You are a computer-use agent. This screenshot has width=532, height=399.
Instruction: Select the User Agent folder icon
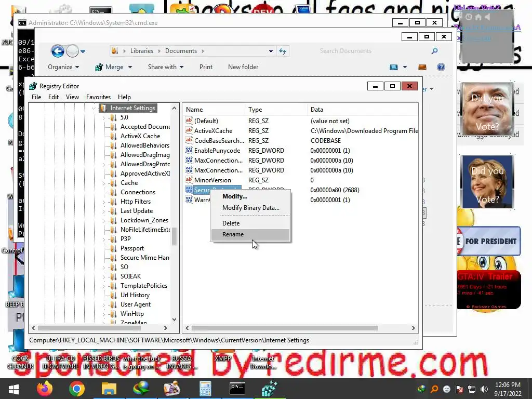tap(113, 304)
